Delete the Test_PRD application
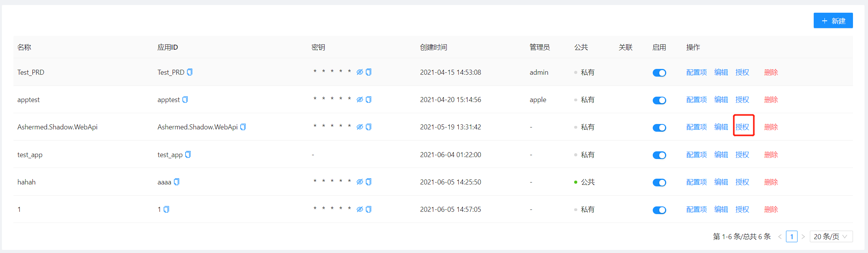 click(x=771, y=72)
